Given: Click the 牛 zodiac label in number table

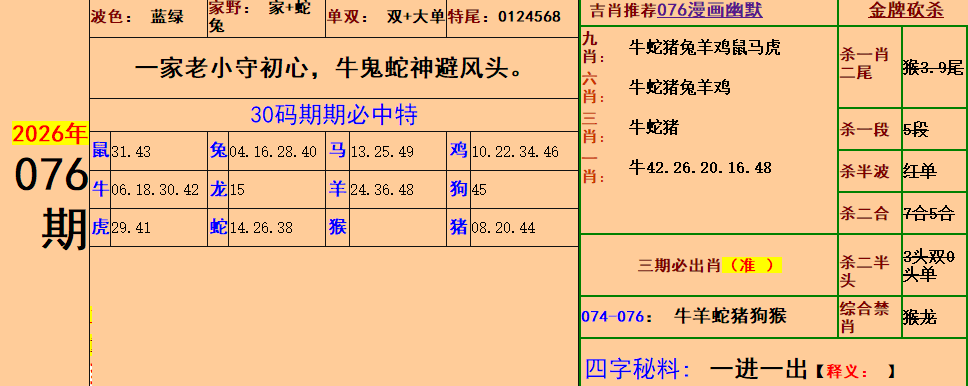Looking at the screenshot, I should coord(100,188).
